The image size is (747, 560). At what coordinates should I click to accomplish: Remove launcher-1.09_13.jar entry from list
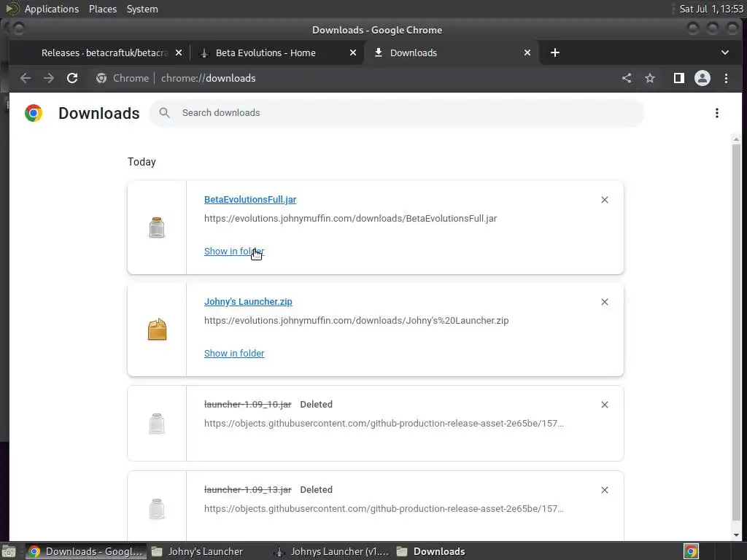pyautogui.click(x=605, y=489)
